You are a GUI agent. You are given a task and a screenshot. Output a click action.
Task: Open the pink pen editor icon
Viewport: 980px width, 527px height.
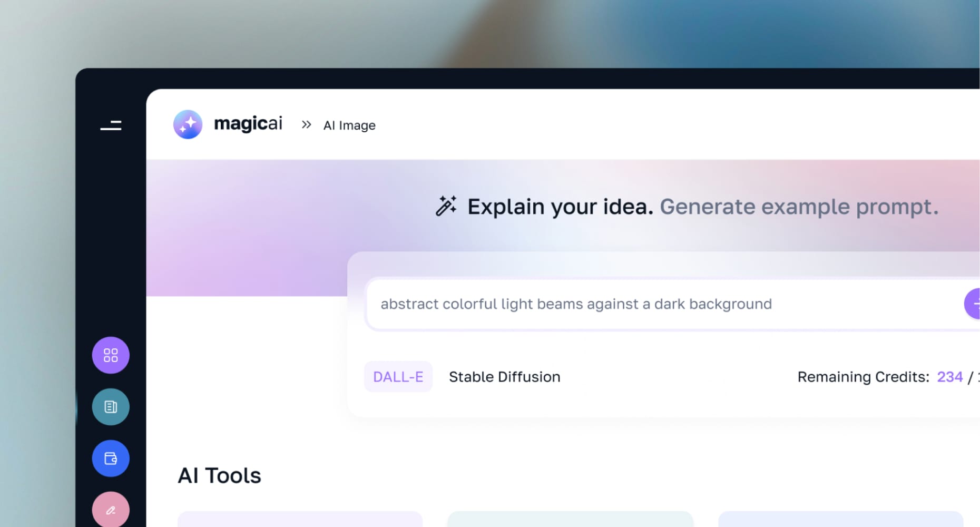(111, 509)
